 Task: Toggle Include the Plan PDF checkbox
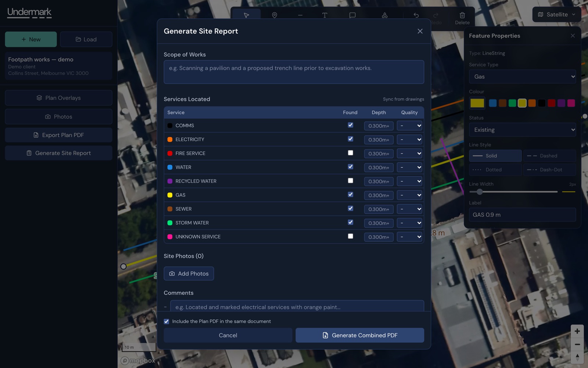point(166,321)
